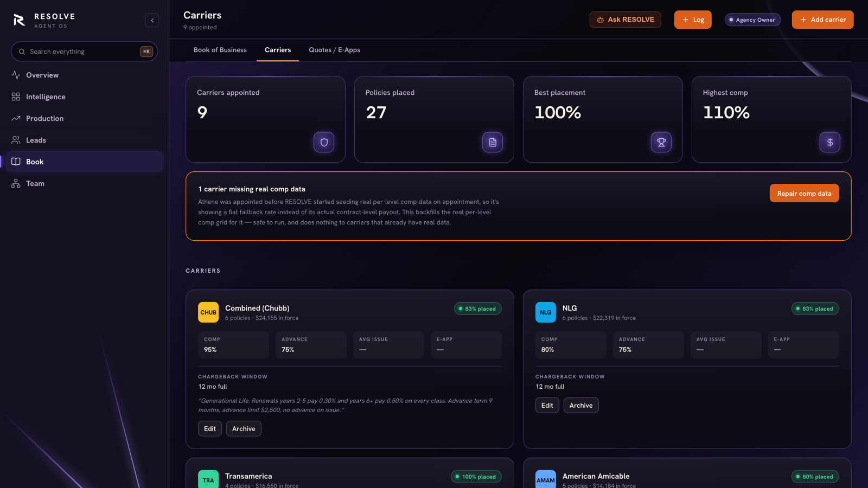Click the Production trending arrow icon
This screenshot has width=868, height=488.
[16, 118]
